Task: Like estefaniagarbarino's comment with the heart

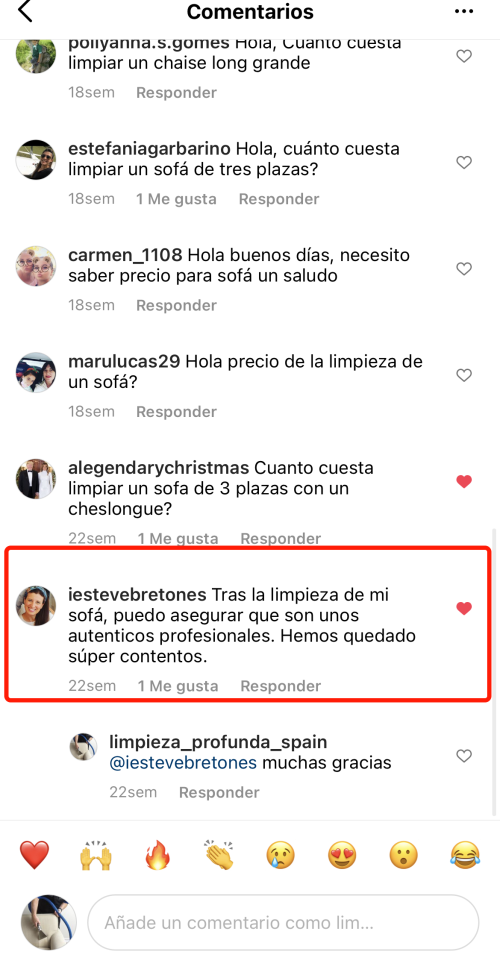Action: click(x=464, y=163)
